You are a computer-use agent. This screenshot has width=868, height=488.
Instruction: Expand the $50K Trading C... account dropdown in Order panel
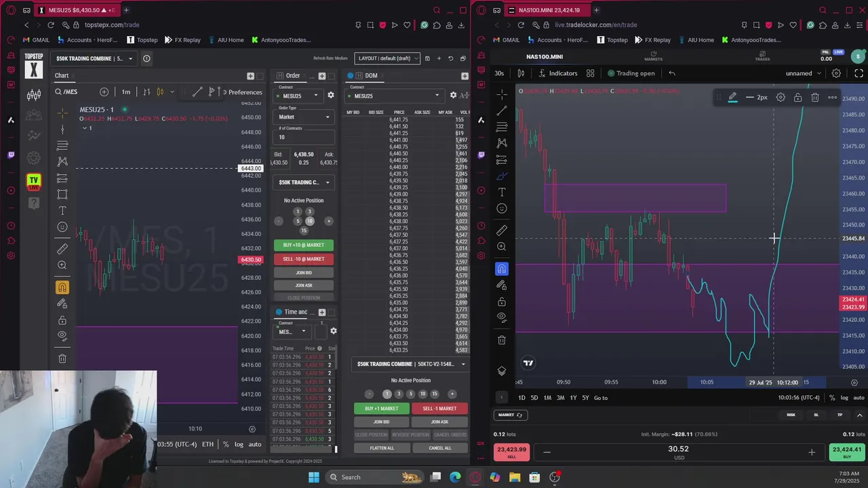click(304, 182)
